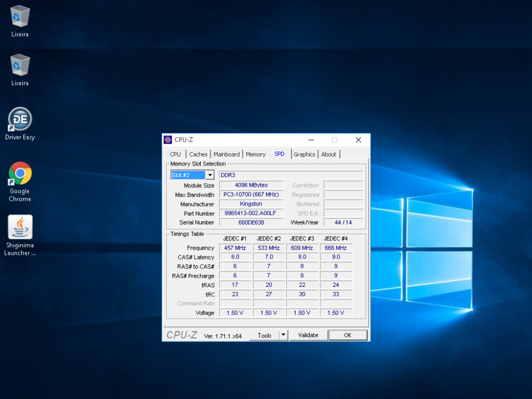532x399 pixels.
Task: Confirm with the OK button
Action: [347, 335]
